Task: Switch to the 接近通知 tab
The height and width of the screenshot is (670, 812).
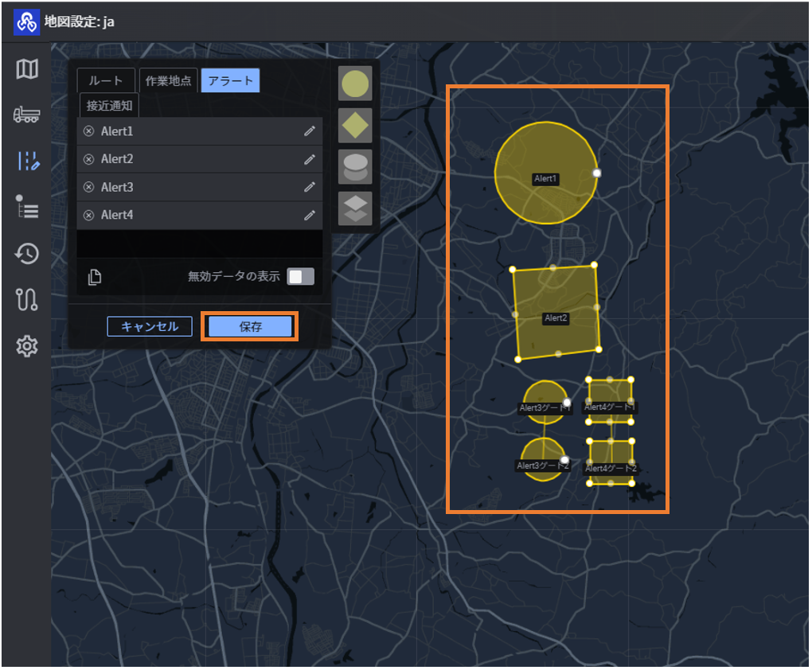Action: 109,106
